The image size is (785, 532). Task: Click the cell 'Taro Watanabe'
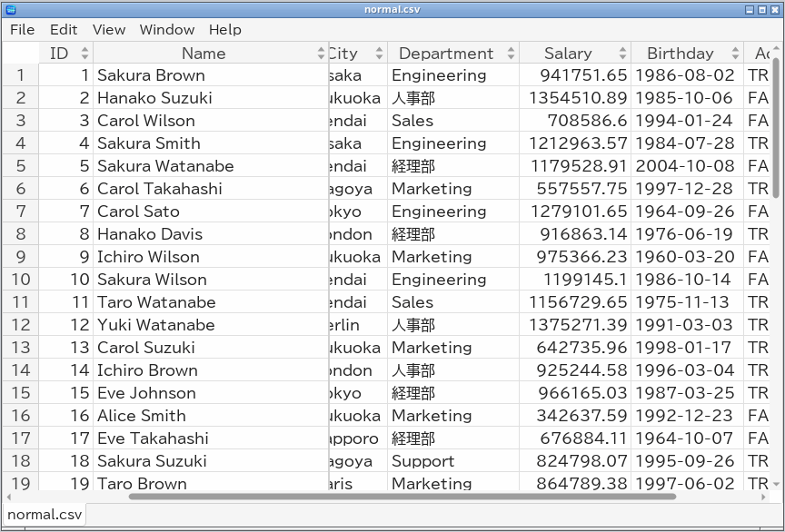(x=211, y=301)
